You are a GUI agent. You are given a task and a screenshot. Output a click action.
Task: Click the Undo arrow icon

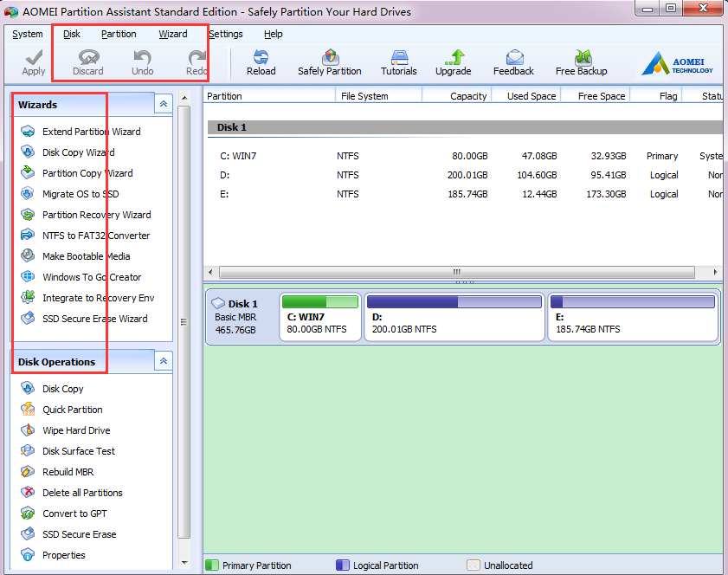(x=142, y=57)
